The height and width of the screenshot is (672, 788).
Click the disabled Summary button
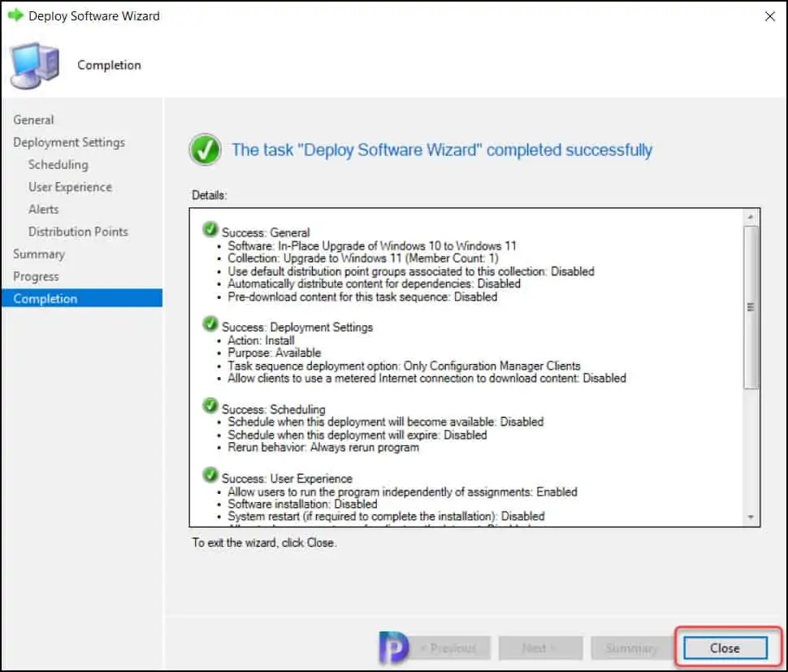[633, 648]
